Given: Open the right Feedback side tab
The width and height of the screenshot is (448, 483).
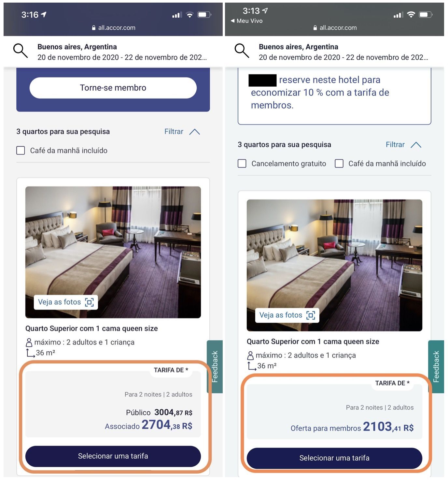Looking at the screenshot, I should [436, 367].
